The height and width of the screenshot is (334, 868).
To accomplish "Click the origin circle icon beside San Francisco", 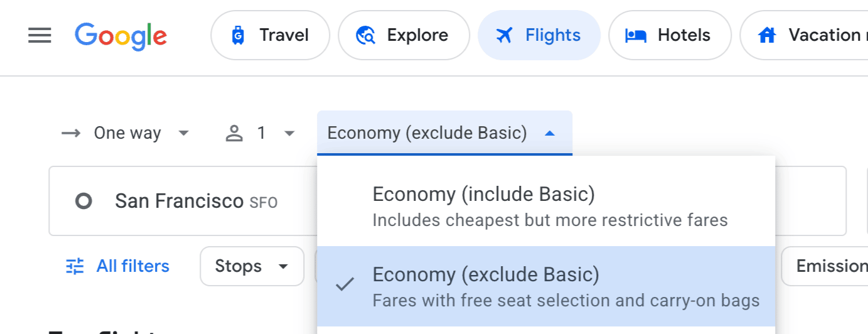I will [x=83, y=201].
